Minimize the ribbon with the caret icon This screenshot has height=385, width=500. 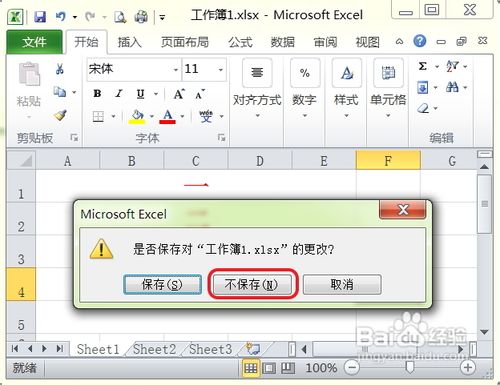tap(399, 42)
